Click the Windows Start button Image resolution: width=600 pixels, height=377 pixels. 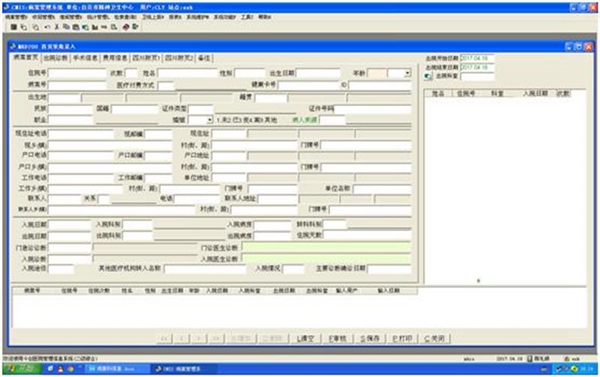(x=22, y=369)
